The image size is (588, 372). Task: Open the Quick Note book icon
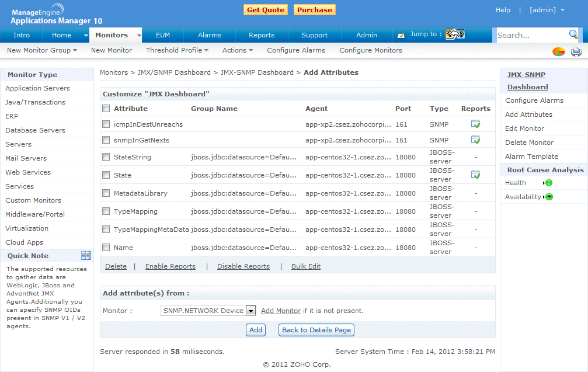click(86, 255)
